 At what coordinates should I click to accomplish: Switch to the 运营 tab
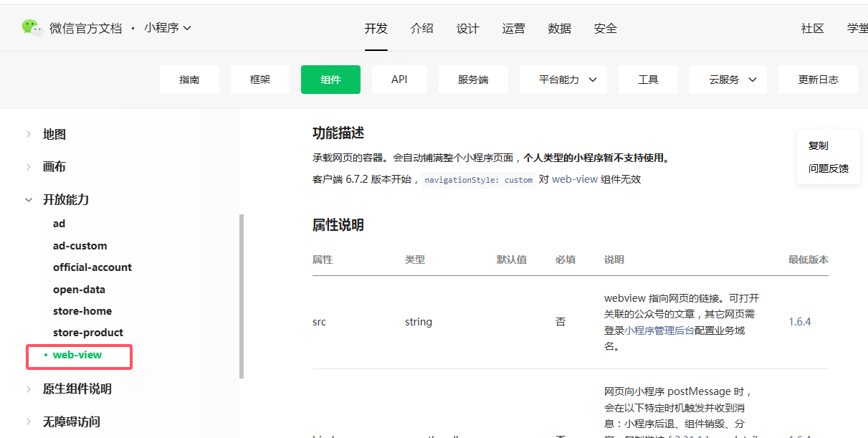[x=513, y=29]
